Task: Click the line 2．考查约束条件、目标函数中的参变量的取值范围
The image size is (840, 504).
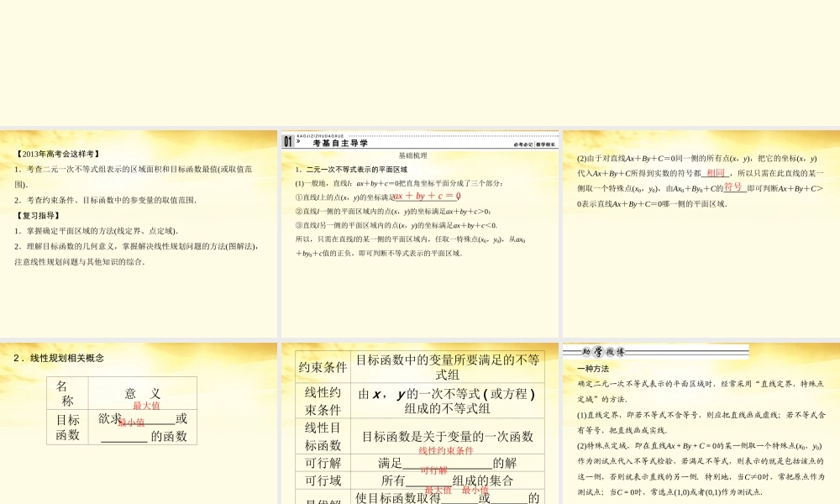Action: coord(106,200)
